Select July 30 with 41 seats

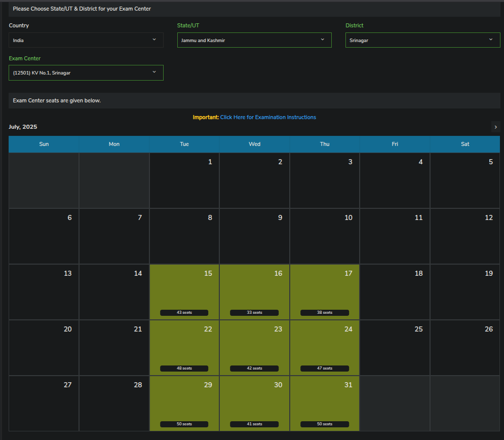tap(254, 404)
